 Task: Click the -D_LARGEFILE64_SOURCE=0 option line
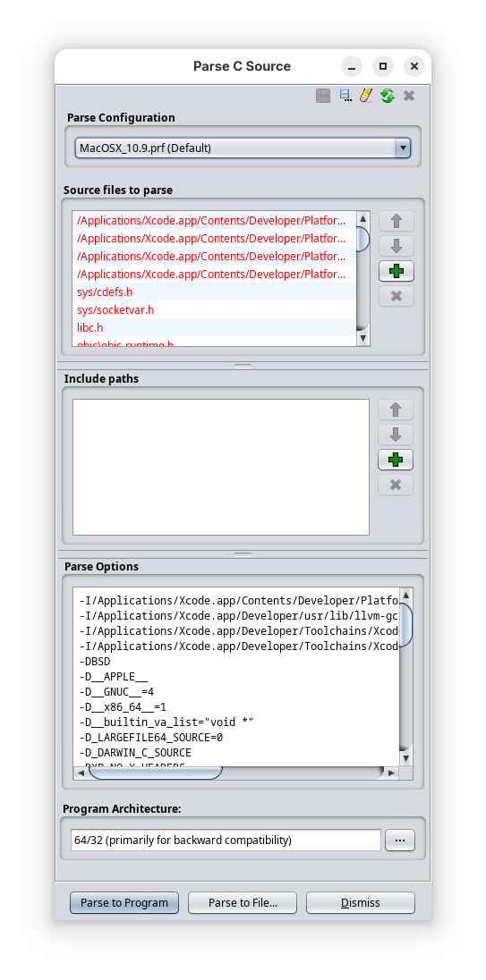click(x=150, y=738)
